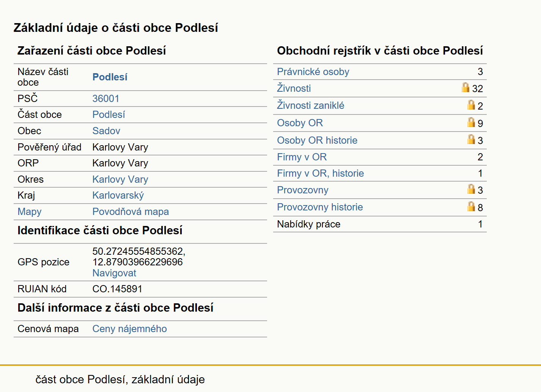
Task: Click the lock icon in Provozovny row
Action: pyautogui.click(x=471, y=189)
